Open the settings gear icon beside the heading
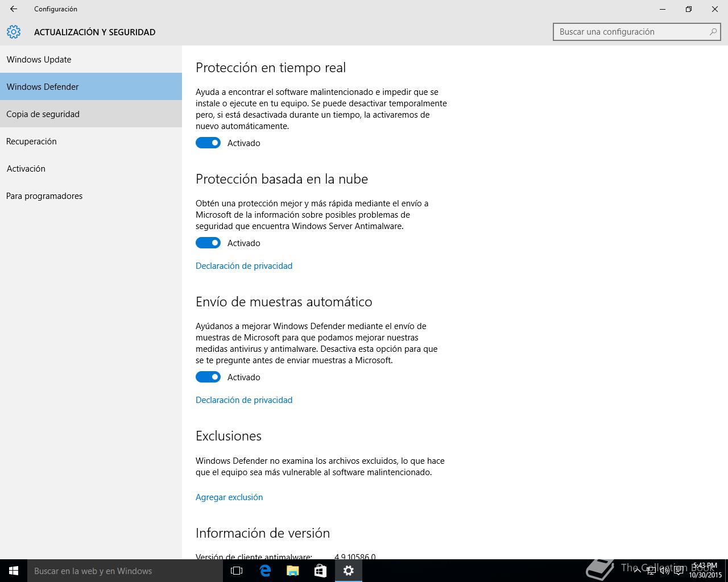 (x=14, y=32)
